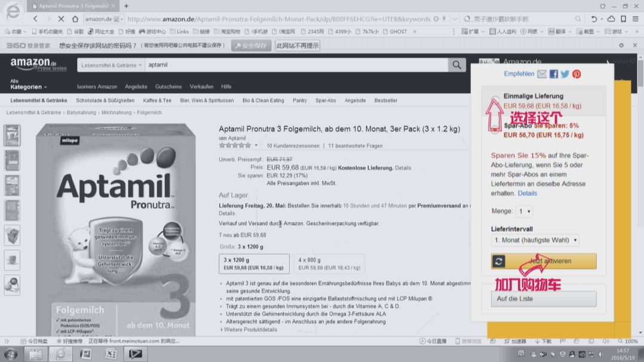Image resolution: width=644 pixels, height=362 pixels.
Task: Expand the star rating breakdown arrow
Action: point(256,146)
